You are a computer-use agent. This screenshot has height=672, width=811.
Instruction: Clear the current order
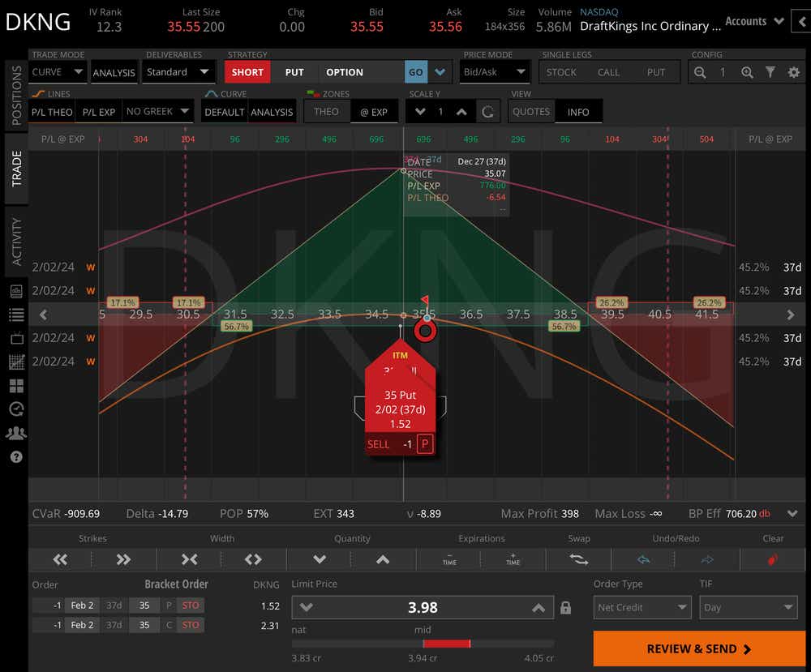click(x=773, y=559)
